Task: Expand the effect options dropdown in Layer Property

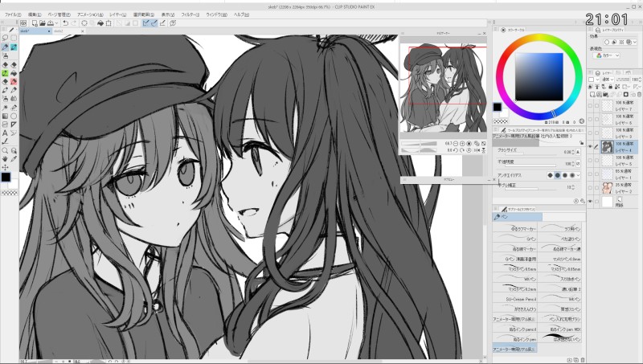Action: (x=635, y=43)
